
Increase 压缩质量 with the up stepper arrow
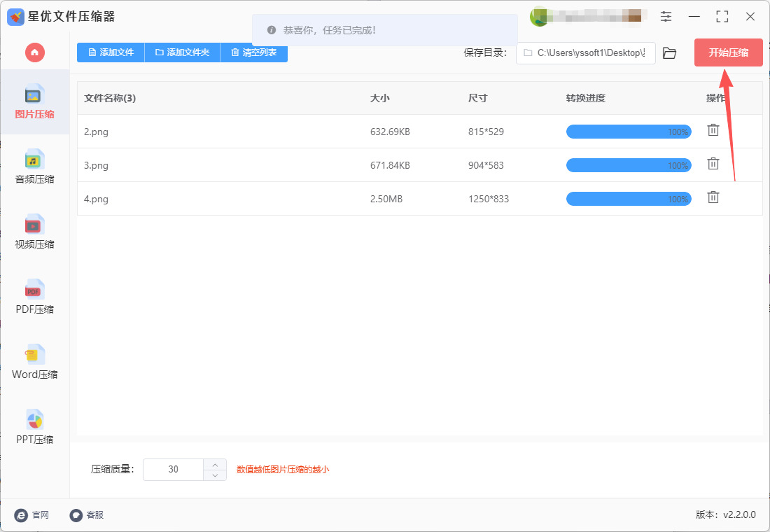coord(215,464)
